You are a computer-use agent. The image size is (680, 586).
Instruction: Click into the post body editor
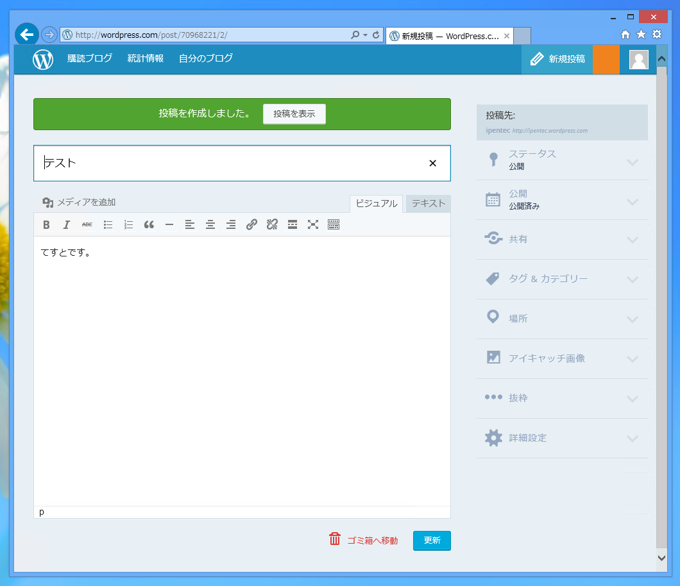point(242,371)
